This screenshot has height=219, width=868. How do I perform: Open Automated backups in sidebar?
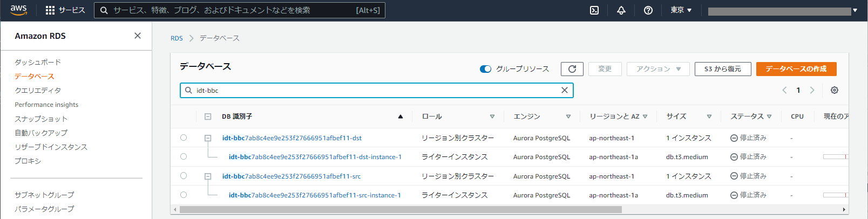coord(41,133)
